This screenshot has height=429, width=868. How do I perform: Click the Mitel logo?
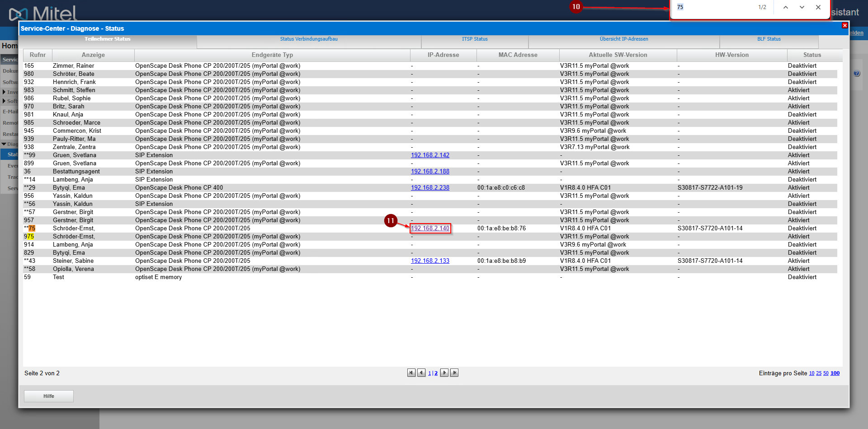43,14
